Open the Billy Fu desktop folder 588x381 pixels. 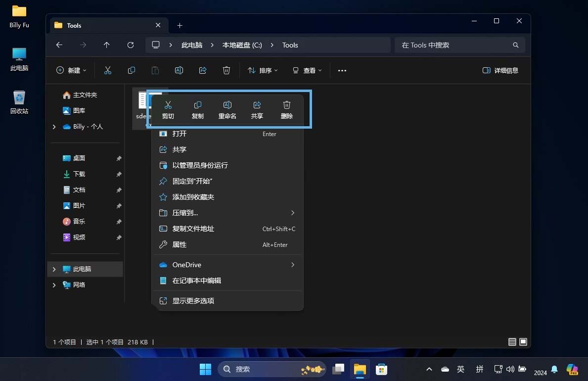(x=19, y=16)
